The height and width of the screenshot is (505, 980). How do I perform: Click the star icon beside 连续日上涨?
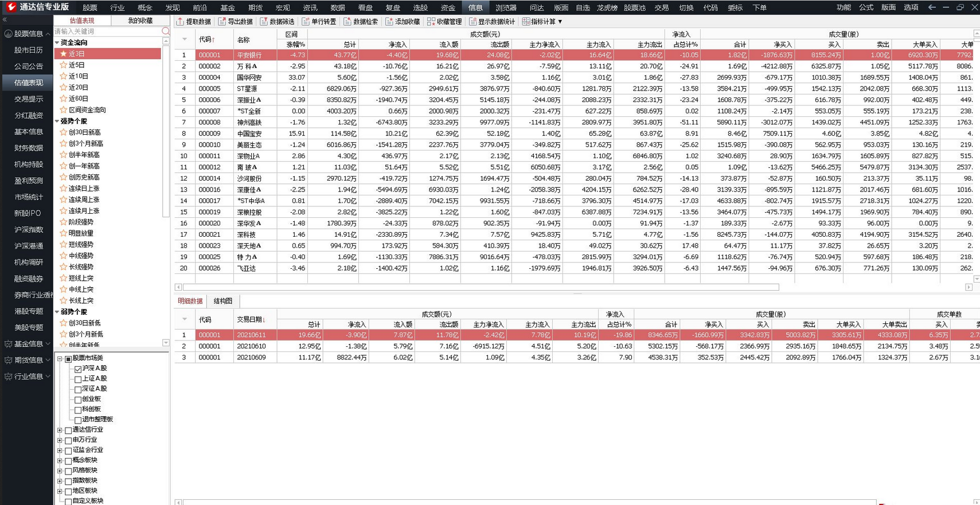pos(64,189)
